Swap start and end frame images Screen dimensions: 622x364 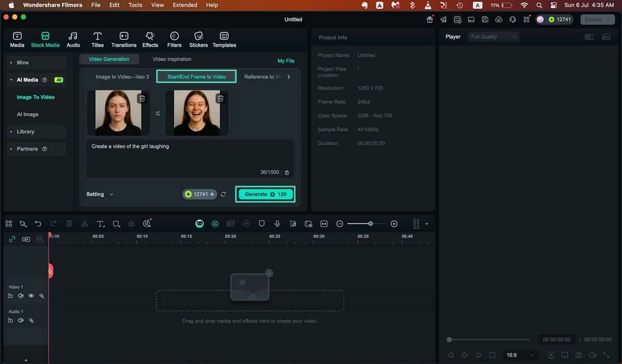tap(157, 113)
